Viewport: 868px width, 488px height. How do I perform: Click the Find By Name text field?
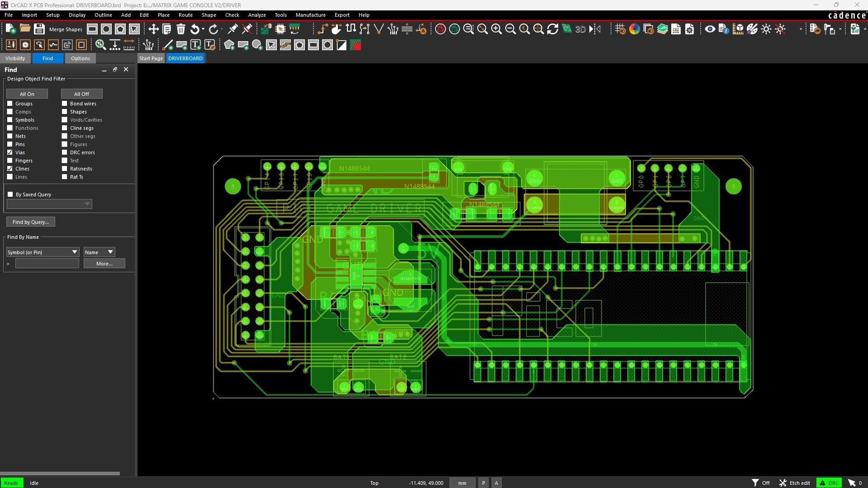[47, 264]
